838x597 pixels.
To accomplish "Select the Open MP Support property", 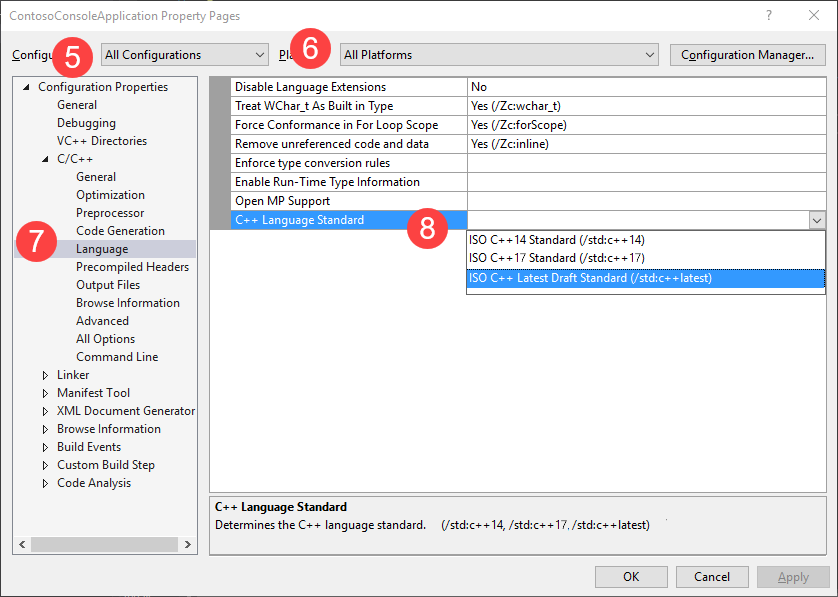I will pyautogui.click(x=349, y=201).
